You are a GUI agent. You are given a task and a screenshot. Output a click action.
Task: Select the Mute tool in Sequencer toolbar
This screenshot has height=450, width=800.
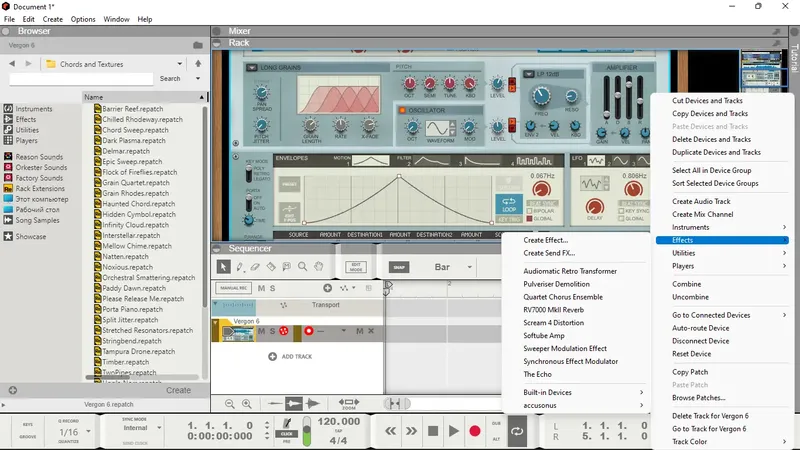click(x=287, y=266)
